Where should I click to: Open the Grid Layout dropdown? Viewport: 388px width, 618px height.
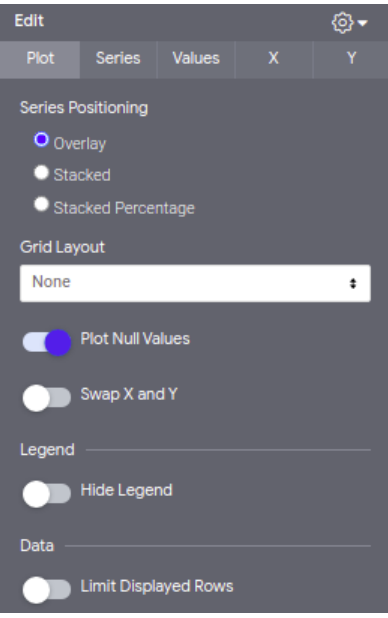coord(195,283)
